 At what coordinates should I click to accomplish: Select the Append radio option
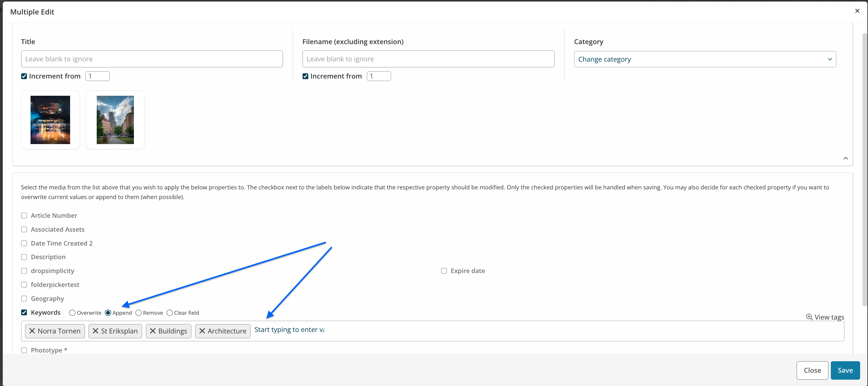click(x=108, y=313)
